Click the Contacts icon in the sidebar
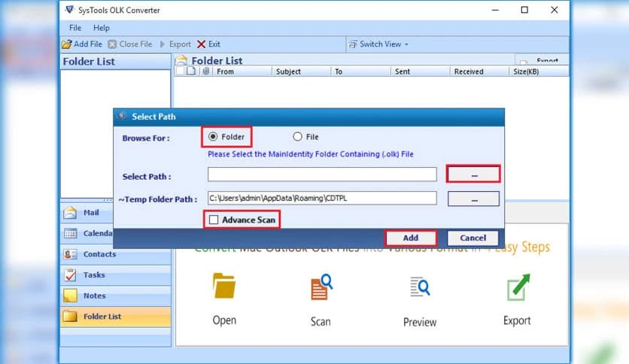 click(x=70, y=254)
